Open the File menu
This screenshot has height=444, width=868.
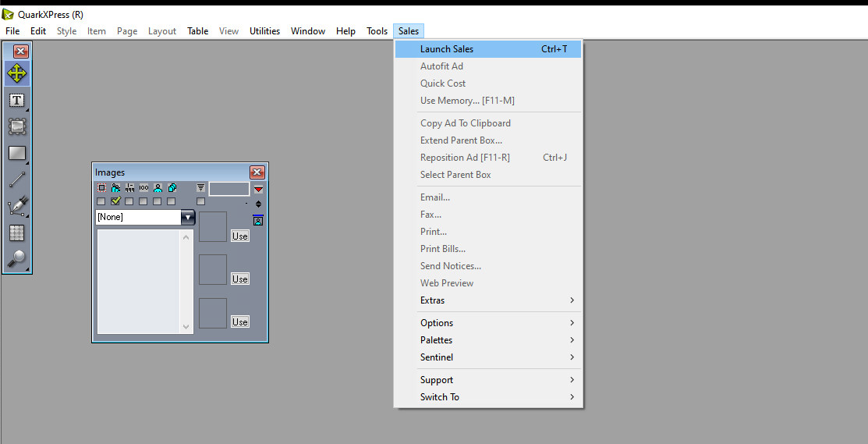tap(12, 31)
